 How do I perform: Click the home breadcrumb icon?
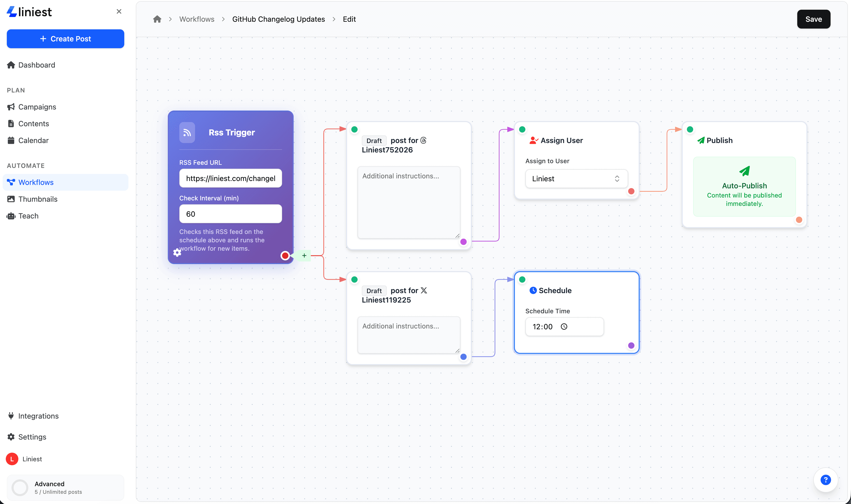click(157, 19)
